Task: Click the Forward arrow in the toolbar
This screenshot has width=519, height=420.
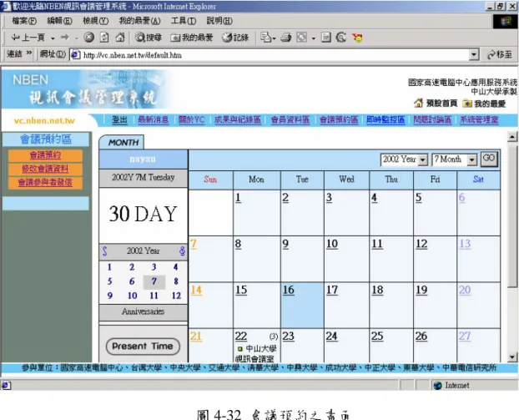Action: coord(65,38)
